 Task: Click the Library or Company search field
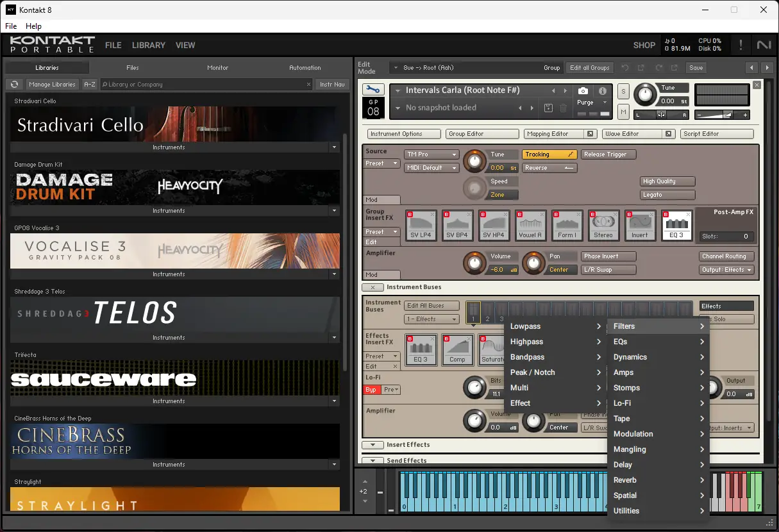pos(206,84)
